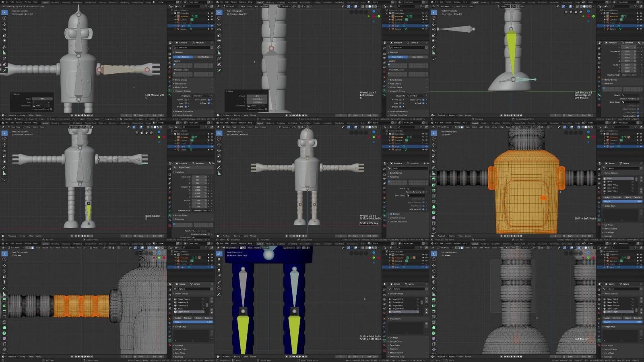
Task: Click Assign button under torso vertex groups
Action: [607, 197]
